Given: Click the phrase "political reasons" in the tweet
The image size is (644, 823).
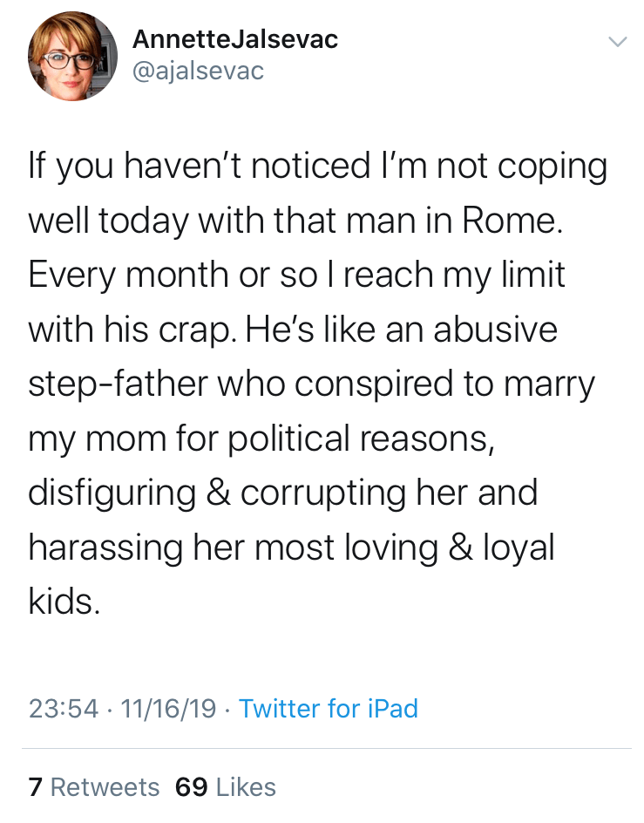Looking at the screenshot, I should tap(362, 438).
